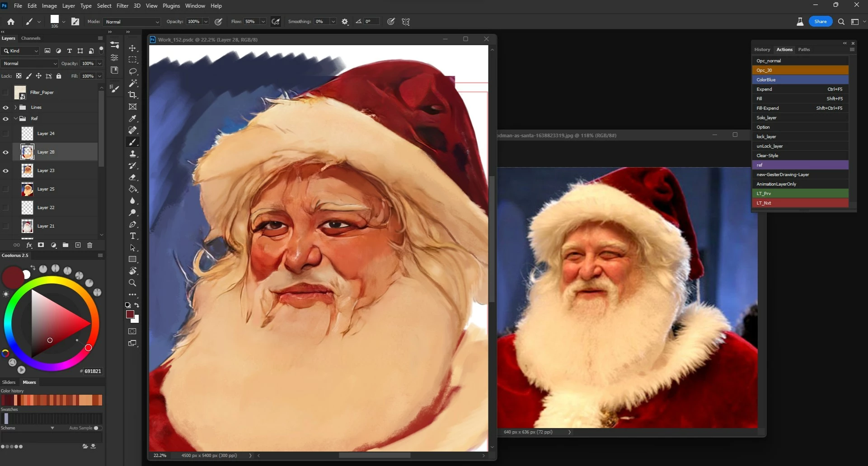Run the ColorBlue action
This screenshot has height=466, width=868.
800,80
